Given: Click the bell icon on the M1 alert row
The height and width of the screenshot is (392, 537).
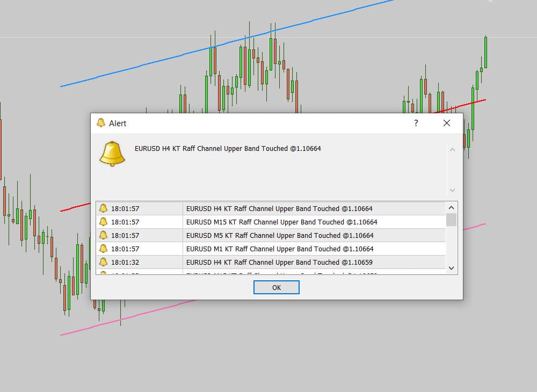Looking at the screenshot, I should [x=103, y=249].
